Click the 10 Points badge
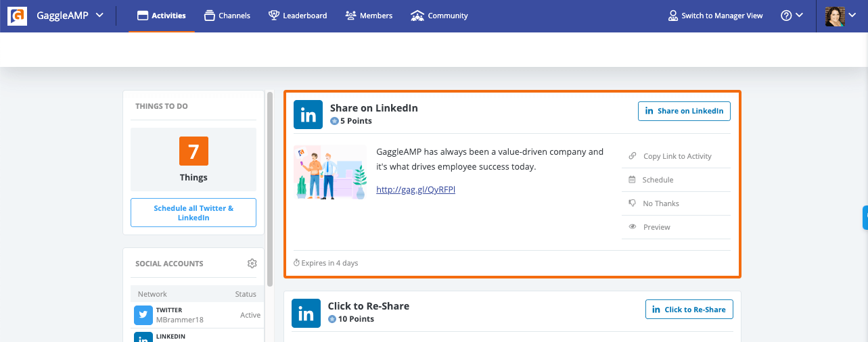868x342 pixels. [x=351, y=319]
